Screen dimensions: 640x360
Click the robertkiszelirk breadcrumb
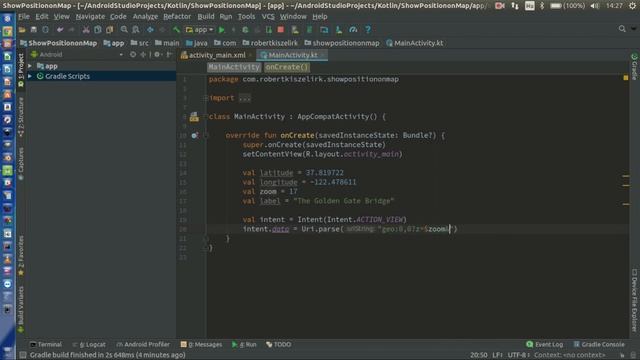270,43
